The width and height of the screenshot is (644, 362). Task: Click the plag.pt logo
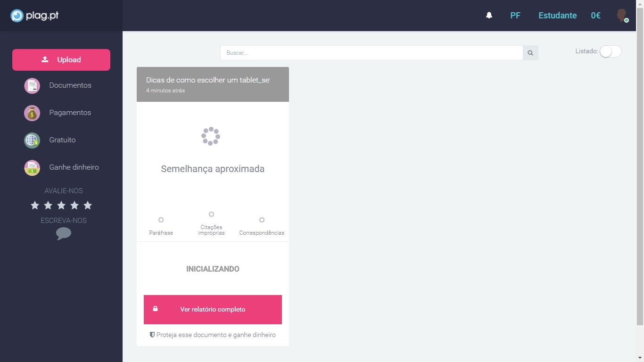tap(34, 16)
